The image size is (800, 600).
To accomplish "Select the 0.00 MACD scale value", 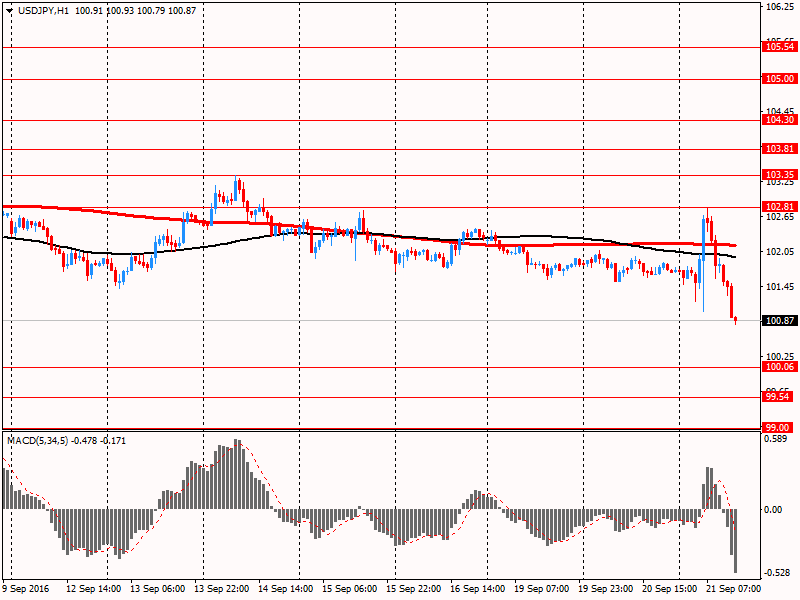I will (x=774, y=510).
